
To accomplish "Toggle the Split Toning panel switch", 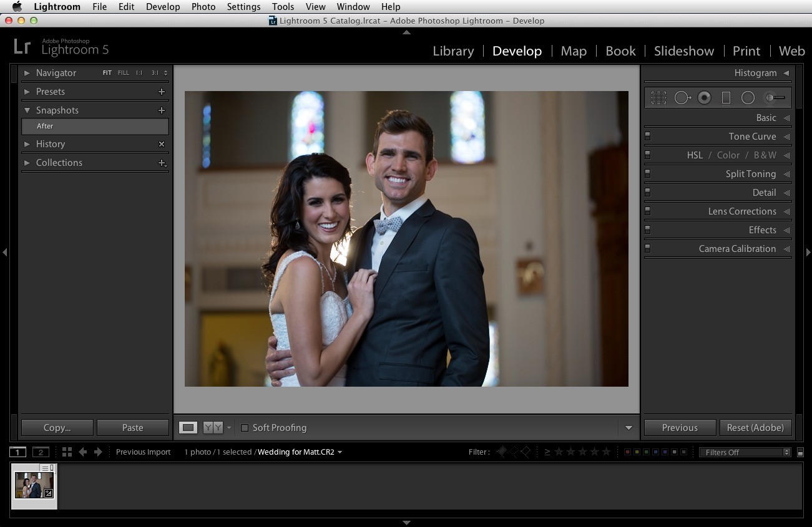I will tap(648, 173).
